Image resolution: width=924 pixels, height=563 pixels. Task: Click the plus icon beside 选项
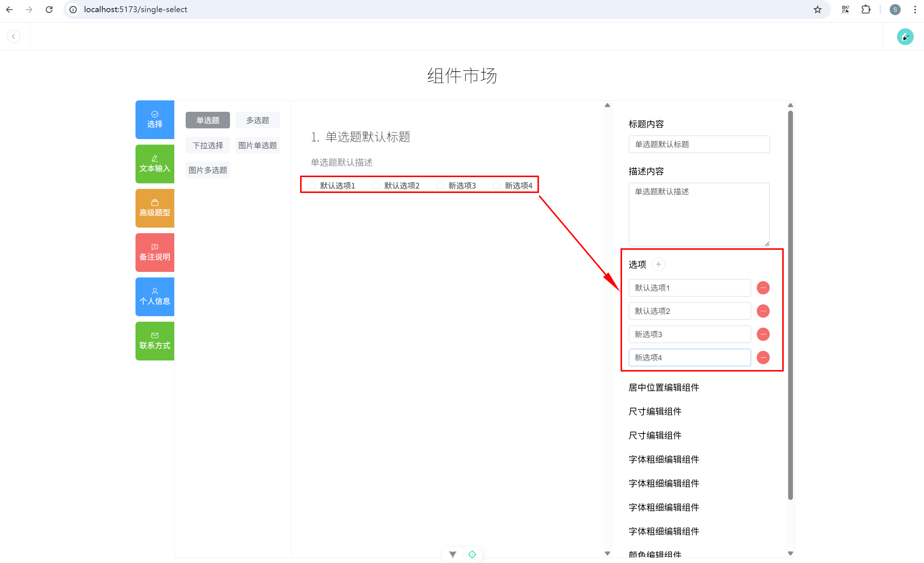(x=658, y=264)
